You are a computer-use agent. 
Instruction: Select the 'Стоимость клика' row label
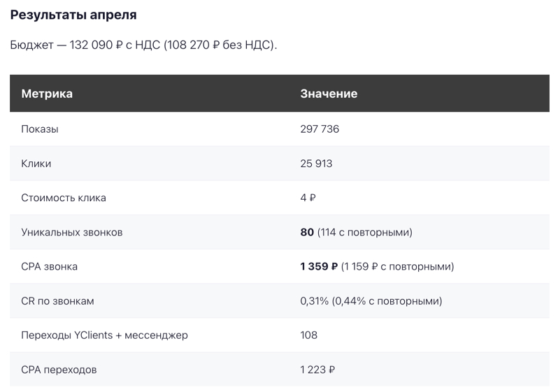point(64,198)
